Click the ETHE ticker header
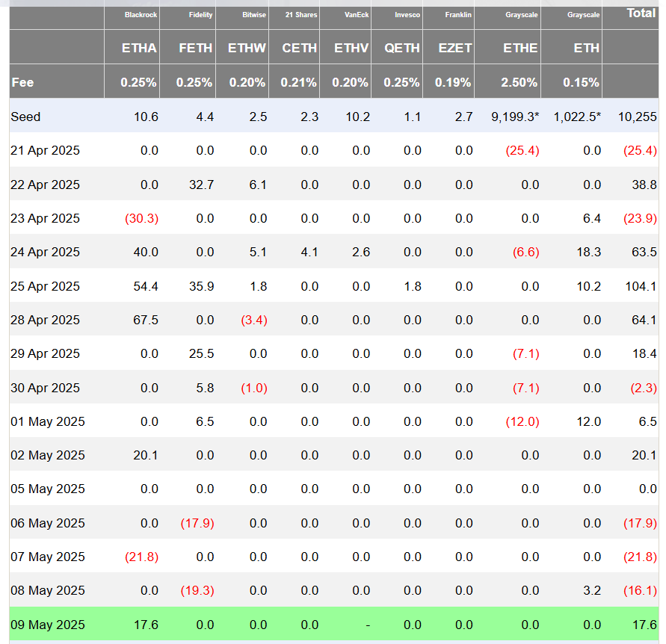This screenshot has height=644, width=666. 520,48
